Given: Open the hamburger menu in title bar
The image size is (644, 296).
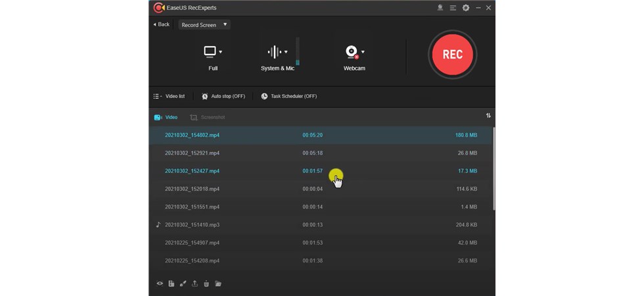Looking at the screenshot, I should 453,8.
